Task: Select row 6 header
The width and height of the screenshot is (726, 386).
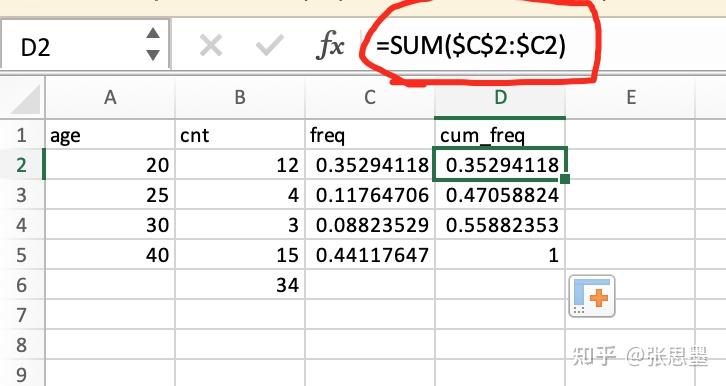Action: [22, 285]
